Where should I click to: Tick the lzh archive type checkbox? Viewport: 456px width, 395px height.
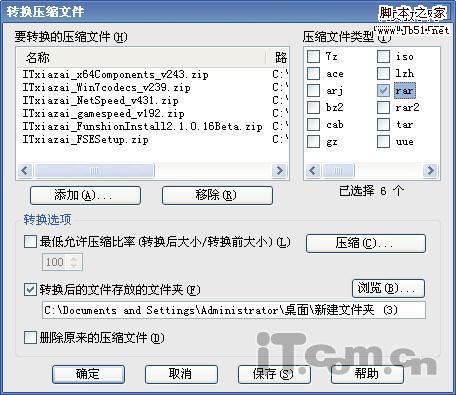coord(383,73)
